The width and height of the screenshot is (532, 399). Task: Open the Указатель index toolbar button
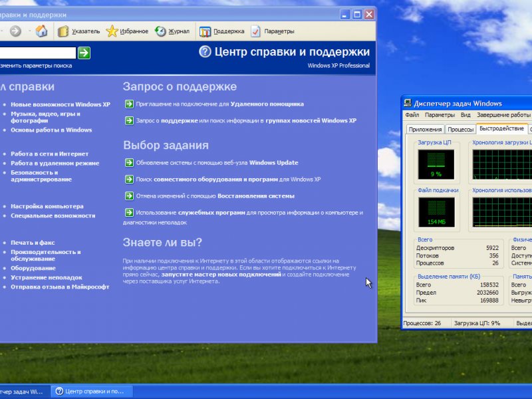coord(78,31)
